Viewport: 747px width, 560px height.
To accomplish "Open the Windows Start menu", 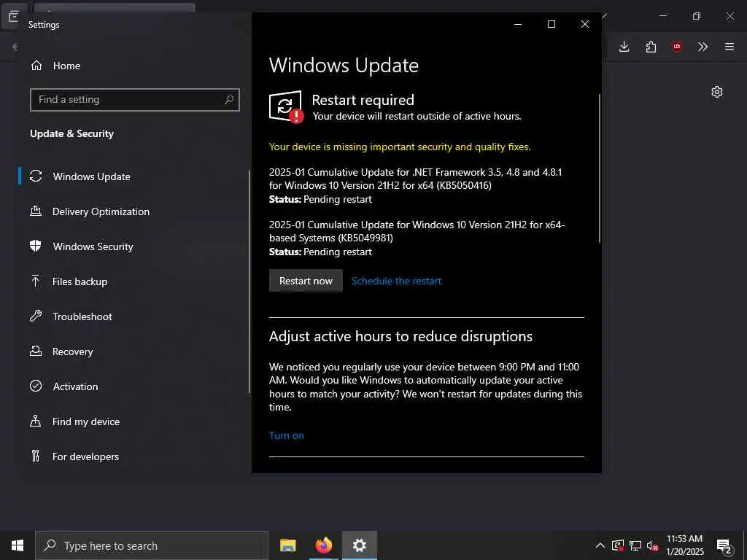I will click(18, 545).
